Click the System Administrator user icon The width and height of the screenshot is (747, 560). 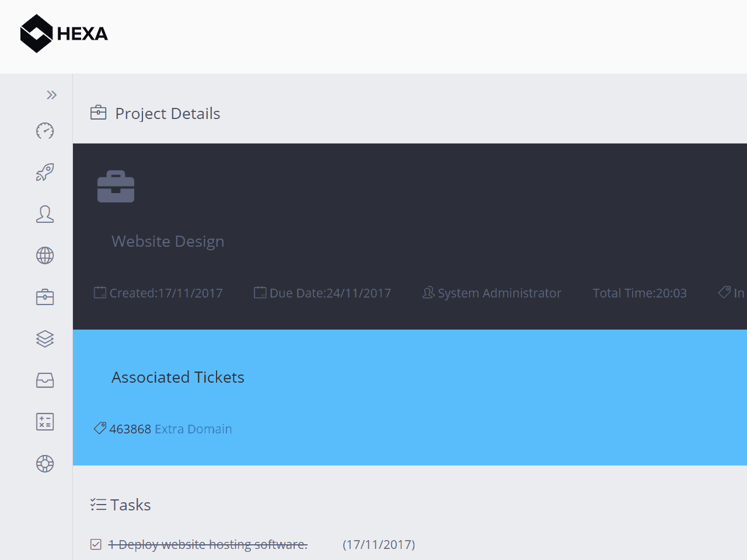coord(428,292)
